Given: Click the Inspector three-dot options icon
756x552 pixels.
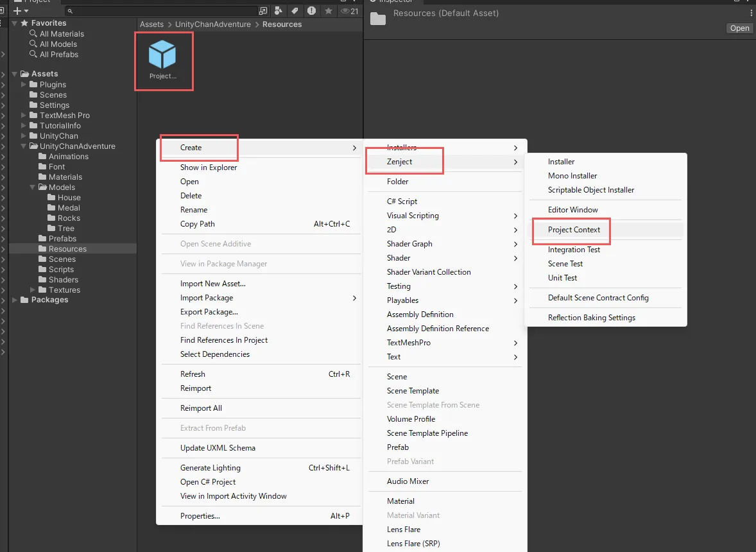Looking at the screenshot, I should [751, 13].
